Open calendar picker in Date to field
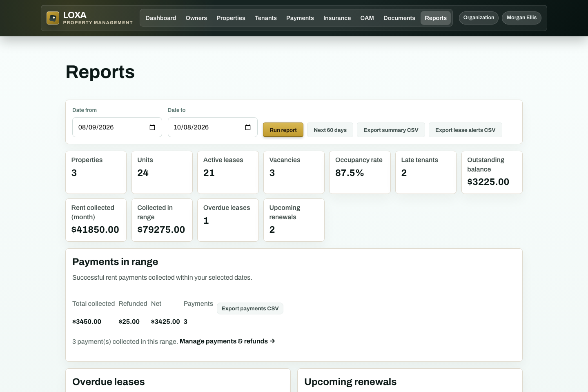 tap(248, 127)
